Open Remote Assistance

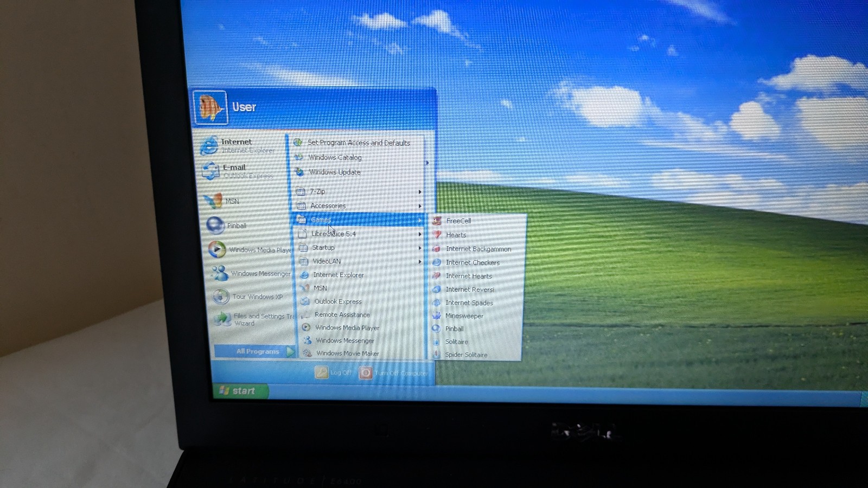pos(363,314)
